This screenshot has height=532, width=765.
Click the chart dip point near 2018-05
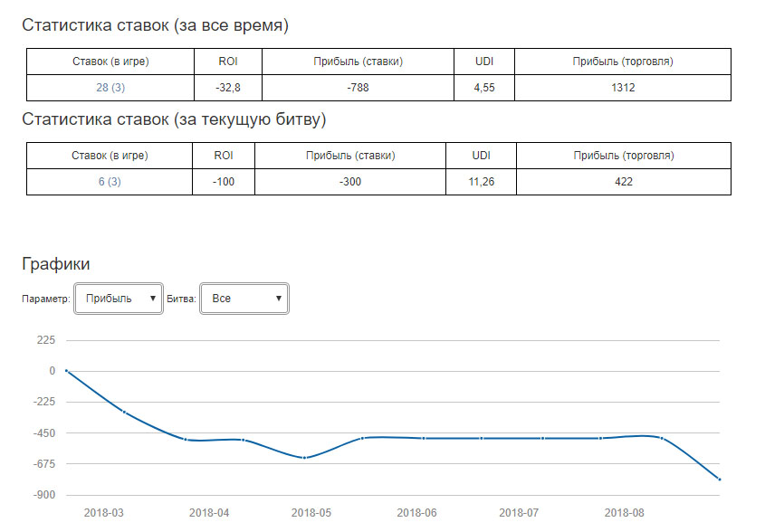(x=304, y=458)
